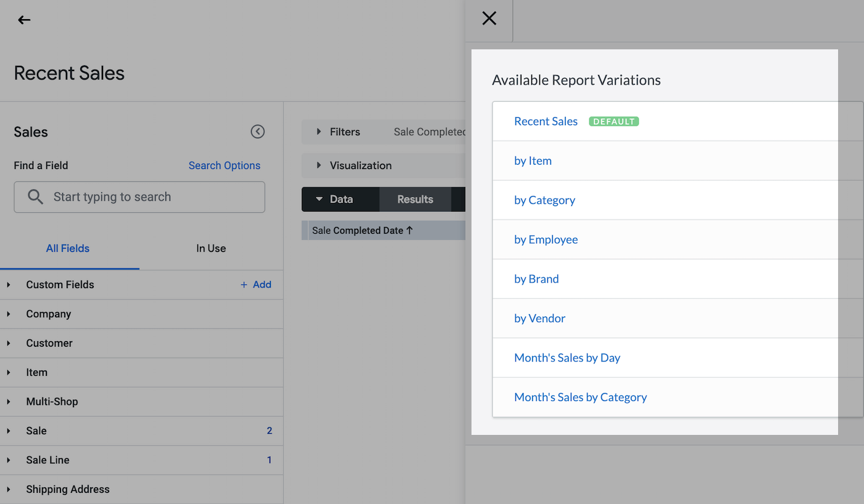Select the by Brand report variation
Image resolution: width=864 pixels, height=504 pixels.
[536, 278]
